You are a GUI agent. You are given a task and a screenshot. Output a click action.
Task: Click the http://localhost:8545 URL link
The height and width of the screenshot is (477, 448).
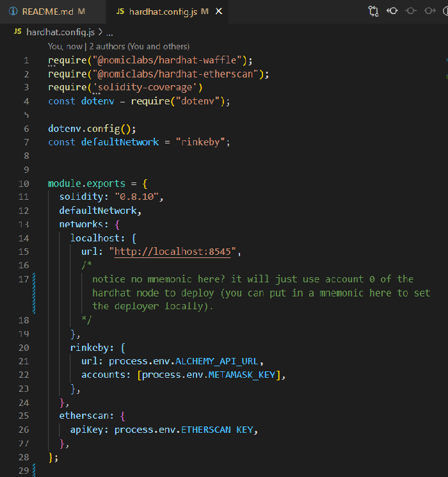pyautogui.click(x=172, y=252)
